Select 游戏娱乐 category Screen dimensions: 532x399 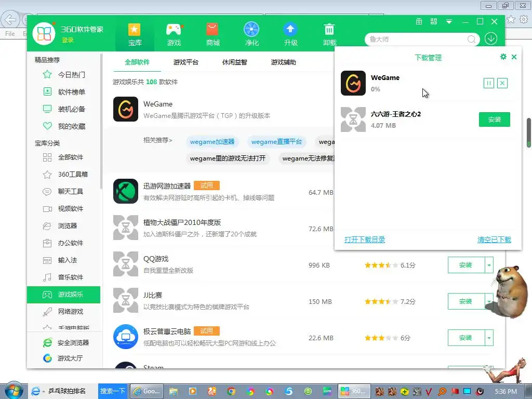tap(64, 295)
